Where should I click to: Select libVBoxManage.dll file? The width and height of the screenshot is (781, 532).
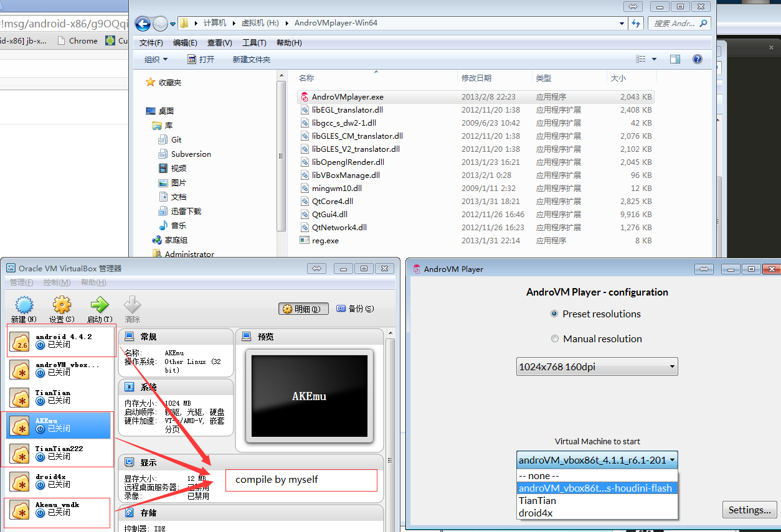coord(476,175)
